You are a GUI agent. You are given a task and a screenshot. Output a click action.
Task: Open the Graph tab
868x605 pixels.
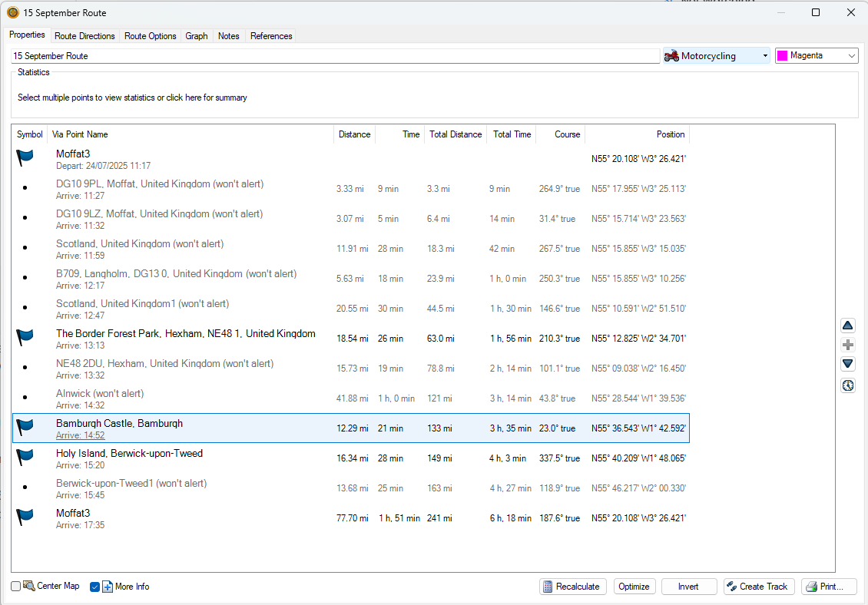click(197, 36)
